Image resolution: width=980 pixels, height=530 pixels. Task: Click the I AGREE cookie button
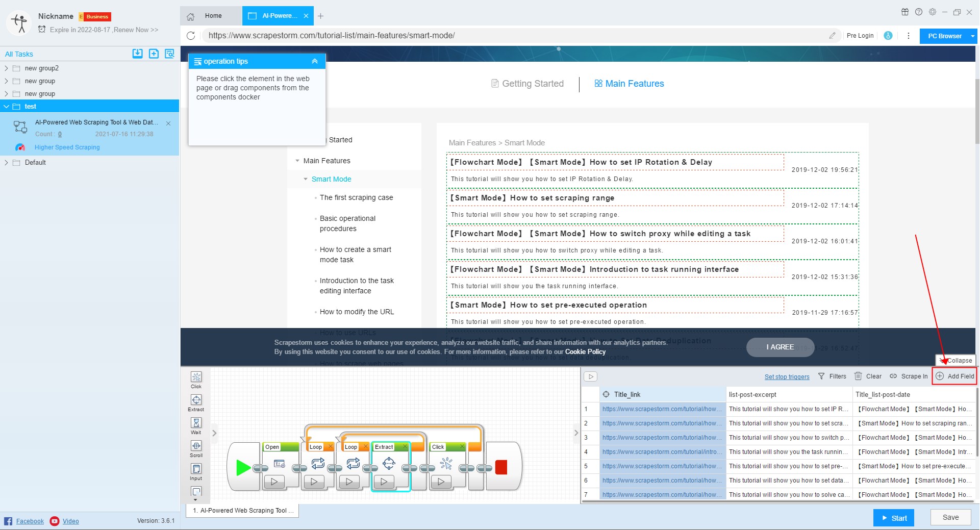click(780, 347)
